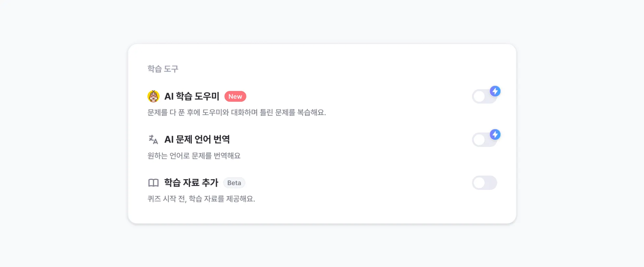This screenshot has width=644, height=267.
Task: Click the red New badge
Action: tap(235, 96)
